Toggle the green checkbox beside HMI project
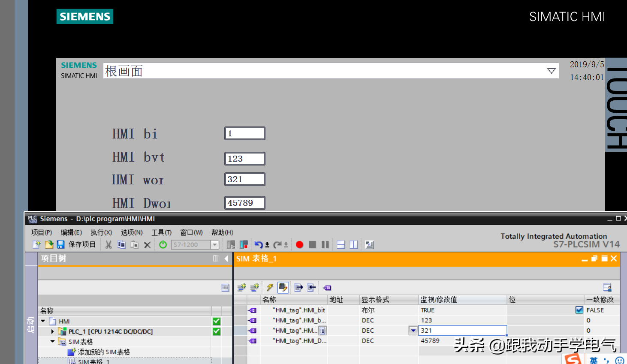Image resolution: width=627 pixels, height=364 pixels. coord(217,321)
